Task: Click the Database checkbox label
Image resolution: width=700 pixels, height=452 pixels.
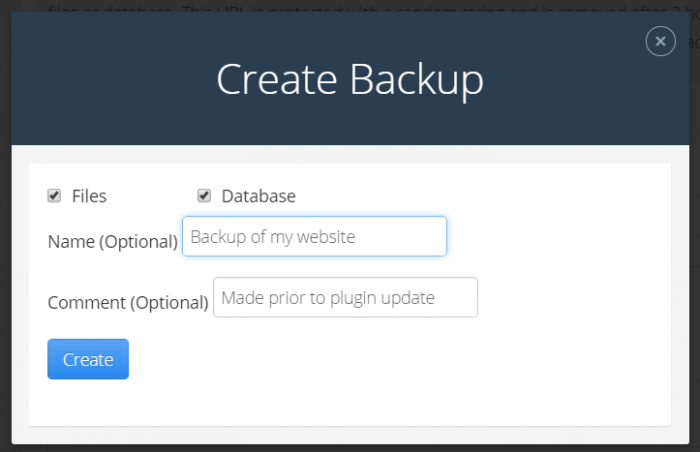Action: (x=258, y=196)
